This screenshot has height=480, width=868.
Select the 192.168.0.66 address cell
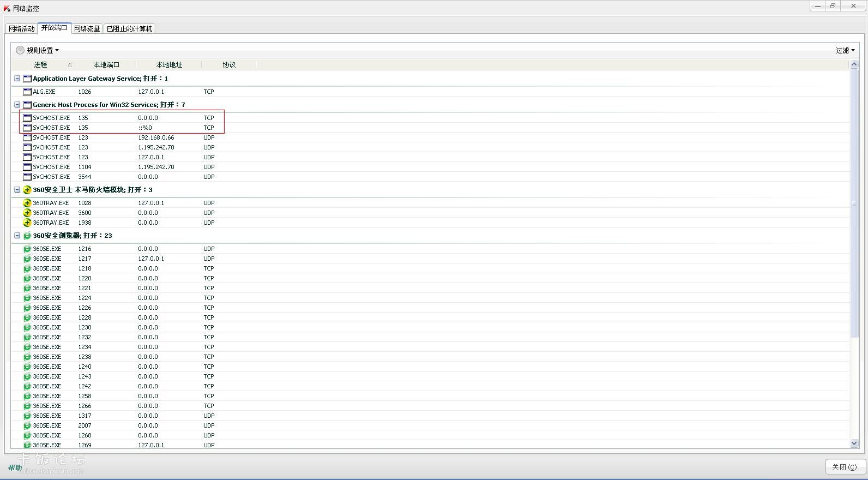pos(156,137)
